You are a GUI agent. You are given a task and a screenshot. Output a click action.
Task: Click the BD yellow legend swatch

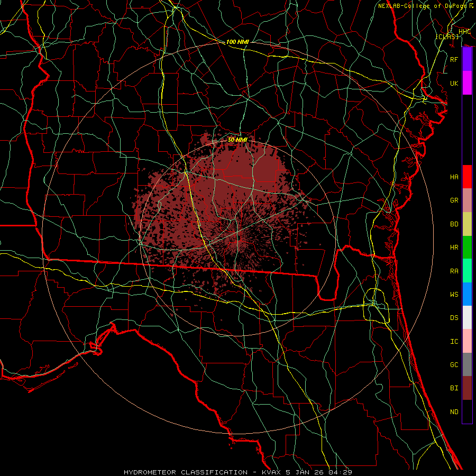pos(467,224)
